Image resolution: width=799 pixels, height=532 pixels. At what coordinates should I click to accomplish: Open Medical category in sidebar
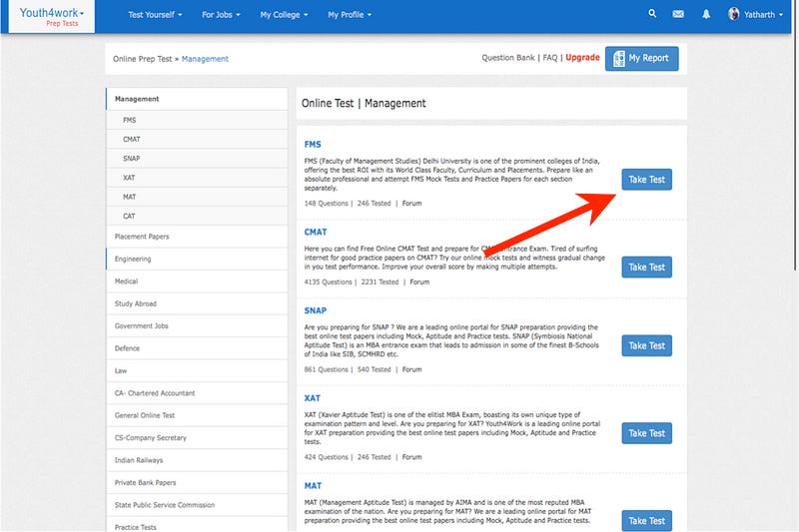click(197, 281)
